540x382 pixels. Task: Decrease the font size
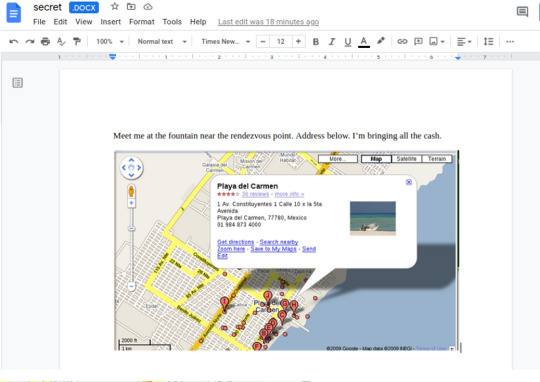[263, 42]
